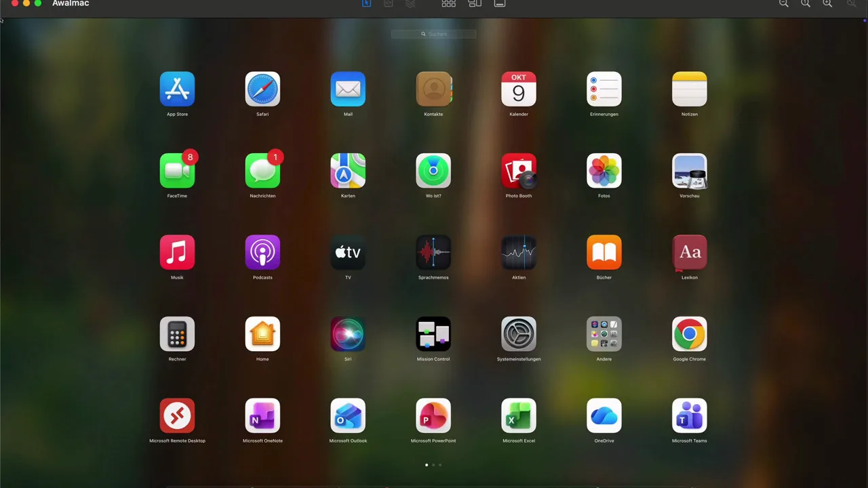Open FaceTime with 8 notifications
This screenshot has height=488, width=868.
177,171
